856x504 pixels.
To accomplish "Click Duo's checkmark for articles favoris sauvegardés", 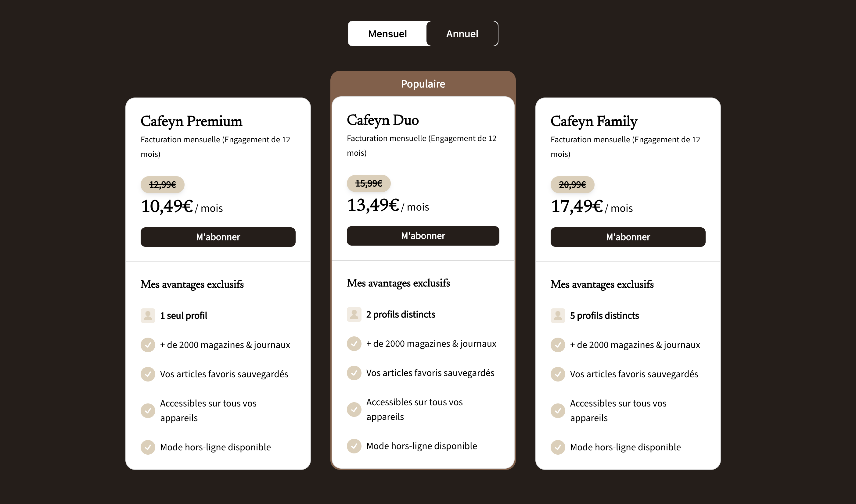I will pyautogui.click(x=354, y=373).
